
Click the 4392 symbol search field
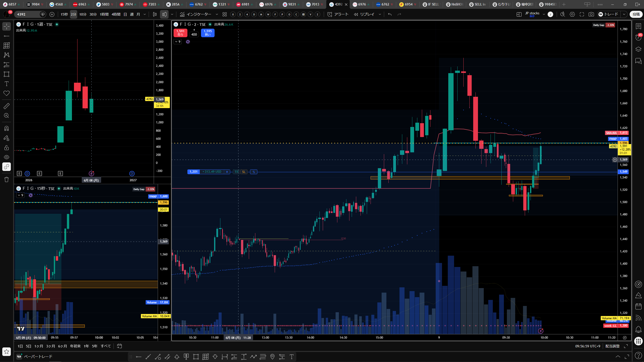pyautogui.click(x=27, y=14)
